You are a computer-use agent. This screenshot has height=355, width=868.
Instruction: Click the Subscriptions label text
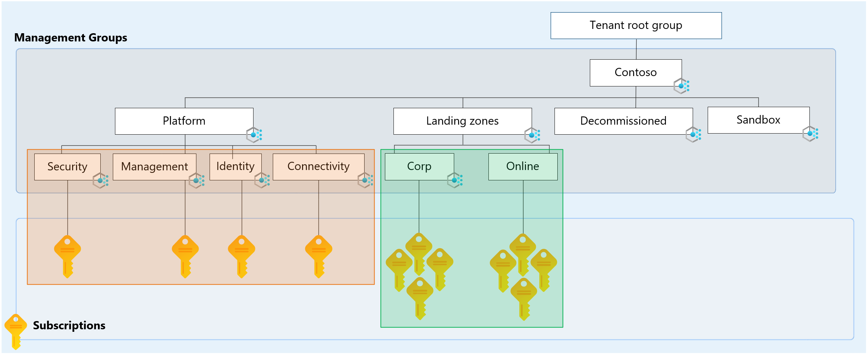click(69, 325)
